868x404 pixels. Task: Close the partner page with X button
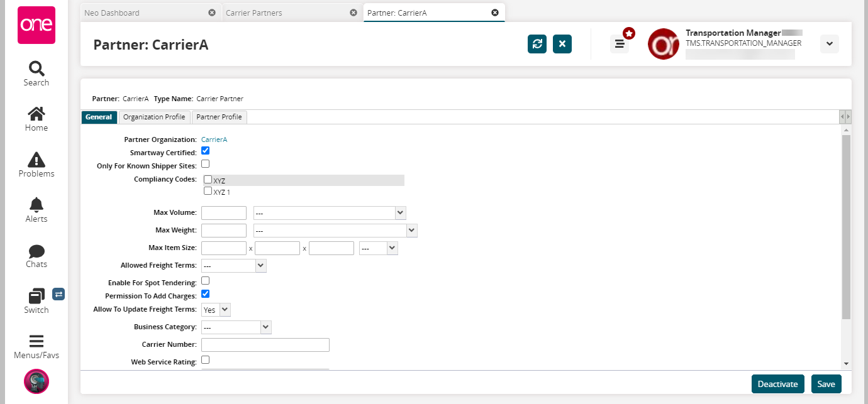pos(562,44)
